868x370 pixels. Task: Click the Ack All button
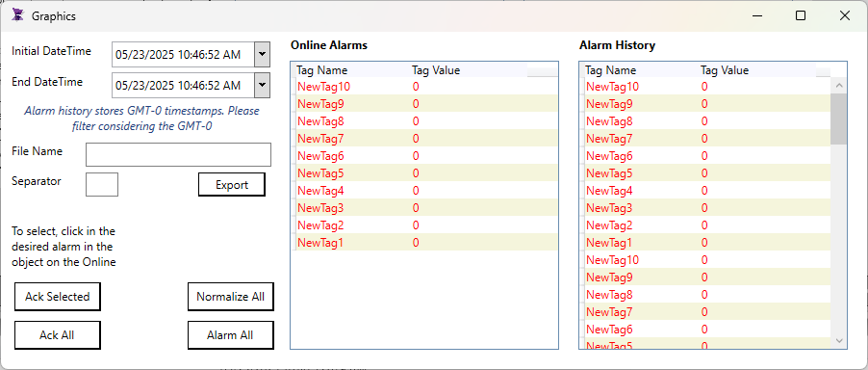(58, 335)
